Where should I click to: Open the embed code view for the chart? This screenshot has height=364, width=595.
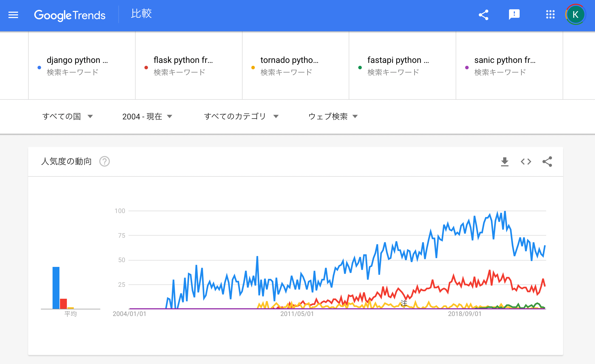pos(526,162)
